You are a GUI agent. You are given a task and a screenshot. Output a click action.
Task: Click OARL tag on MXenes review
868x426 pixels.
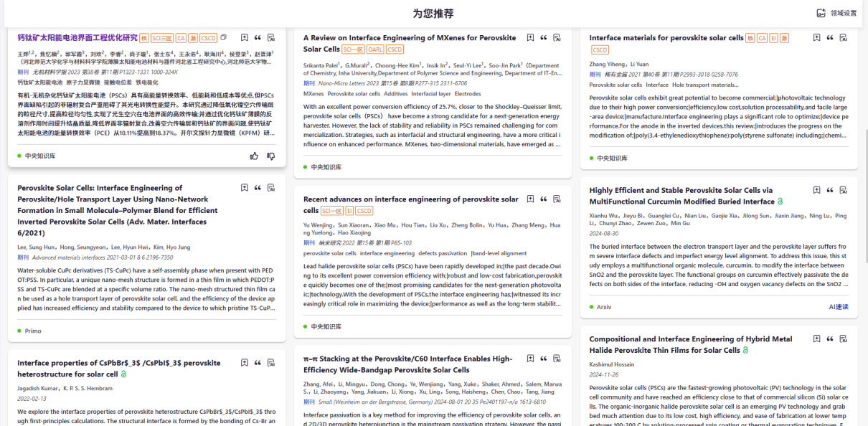[375, 49]
